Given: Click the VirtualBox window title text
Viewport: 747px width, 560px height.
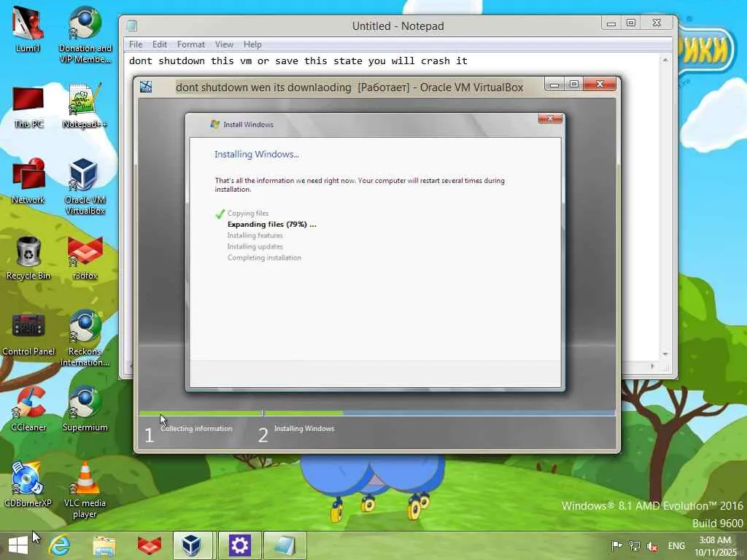Looking at the screenshot, I should coord(349,87).
